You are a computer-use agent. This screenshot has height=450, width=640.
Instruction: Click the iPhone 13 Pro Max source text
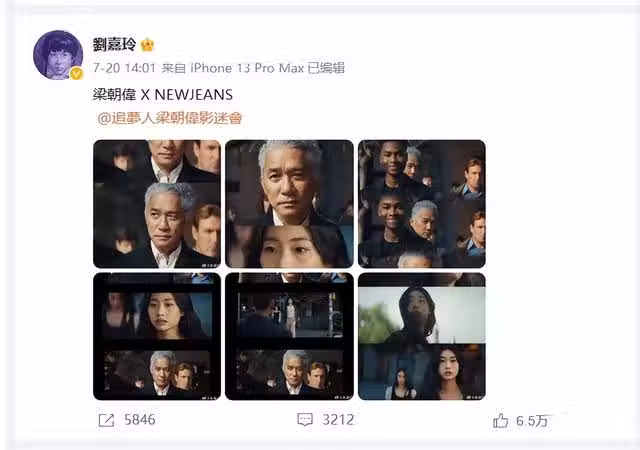coord(247,68)
